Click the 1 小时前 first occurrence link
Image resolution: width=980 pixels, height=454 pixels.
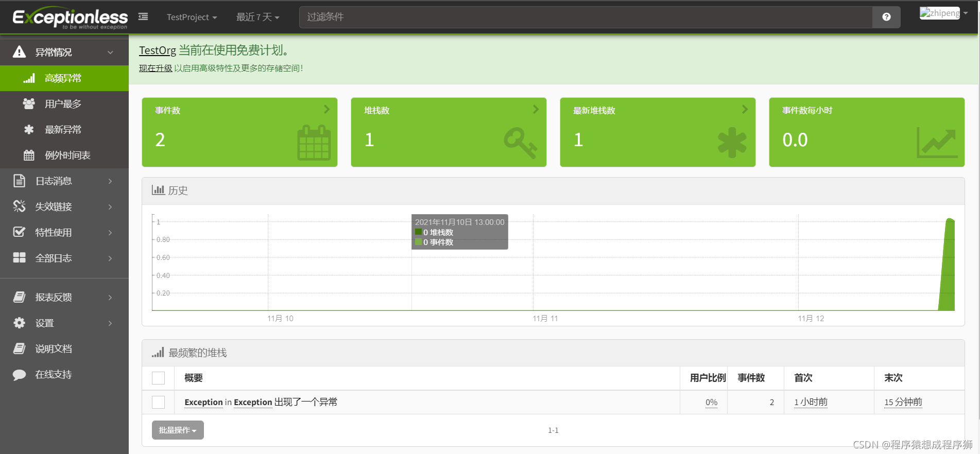click(811, 402)
